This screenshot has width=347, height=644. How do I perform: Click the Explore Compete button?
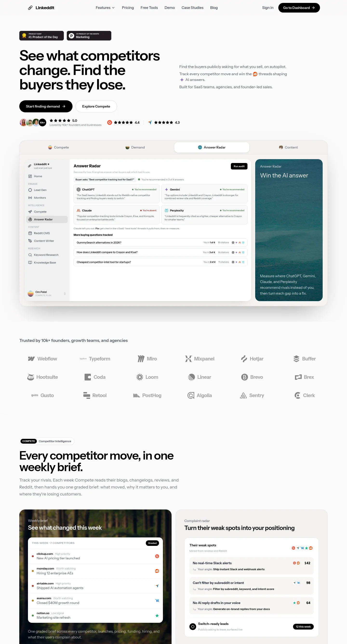[x=96, y=106]
